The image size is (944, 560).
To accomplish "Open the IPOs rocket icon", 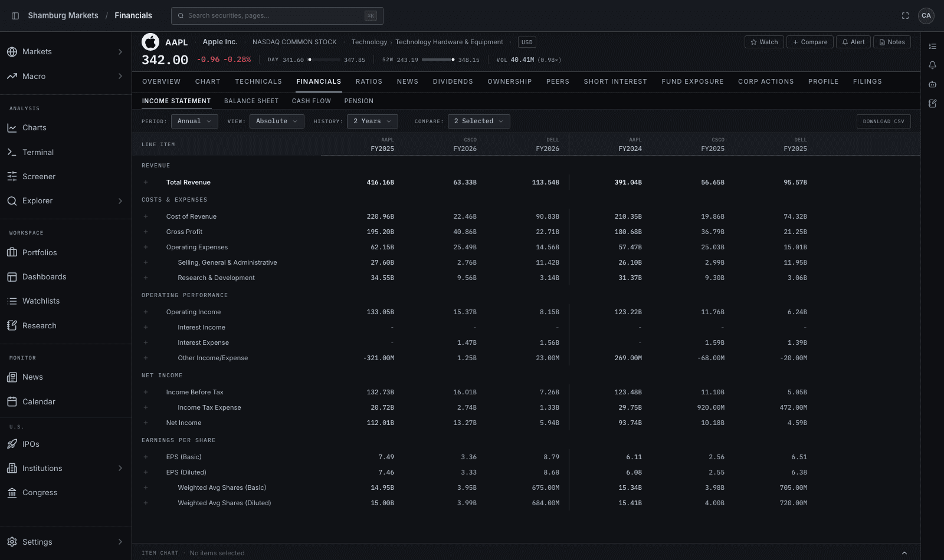I will click(12, 444).
